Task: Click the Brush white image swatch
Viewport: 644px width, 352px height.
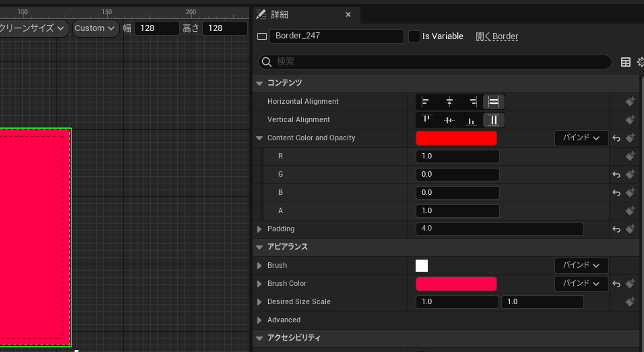Action: pos(422,266)
